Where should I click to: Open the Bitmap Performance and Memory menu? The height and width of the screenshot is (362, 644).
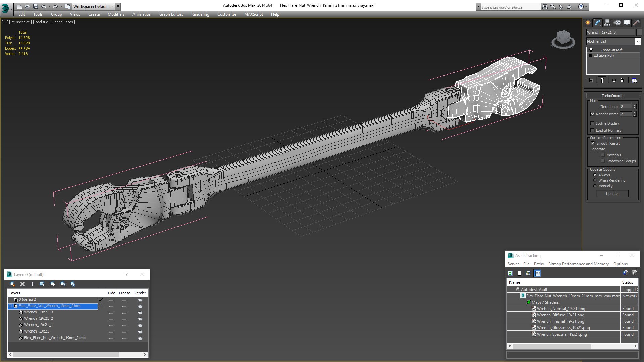578,264
